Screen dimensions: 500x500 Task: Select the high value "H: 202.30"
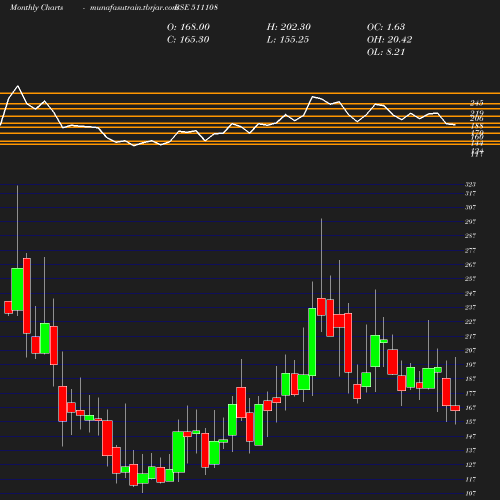[x=289, y=27]
